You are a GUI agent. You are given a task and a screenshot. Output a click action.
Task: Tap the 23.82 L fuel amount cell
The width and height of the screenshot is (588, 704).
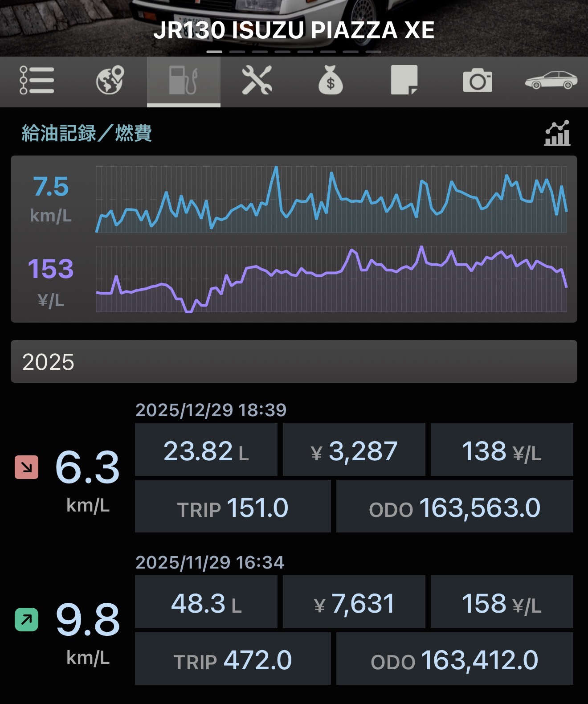(x=206, y=450)
